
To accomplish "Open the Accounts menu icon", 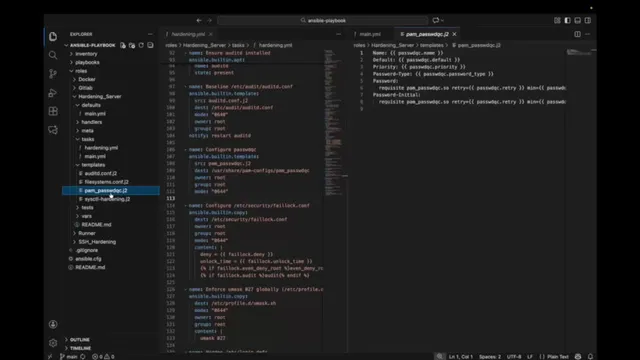I will (x=53, y=324).
